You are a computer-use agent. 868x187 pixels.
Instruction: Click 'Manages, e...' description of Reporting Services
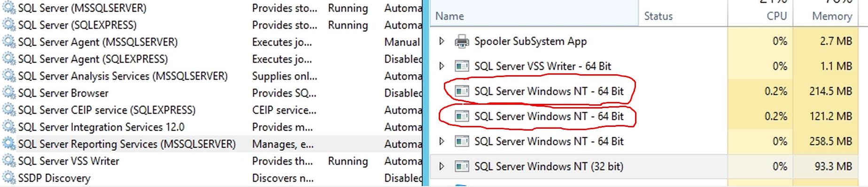pyautogui.click(x=283, y=144)
